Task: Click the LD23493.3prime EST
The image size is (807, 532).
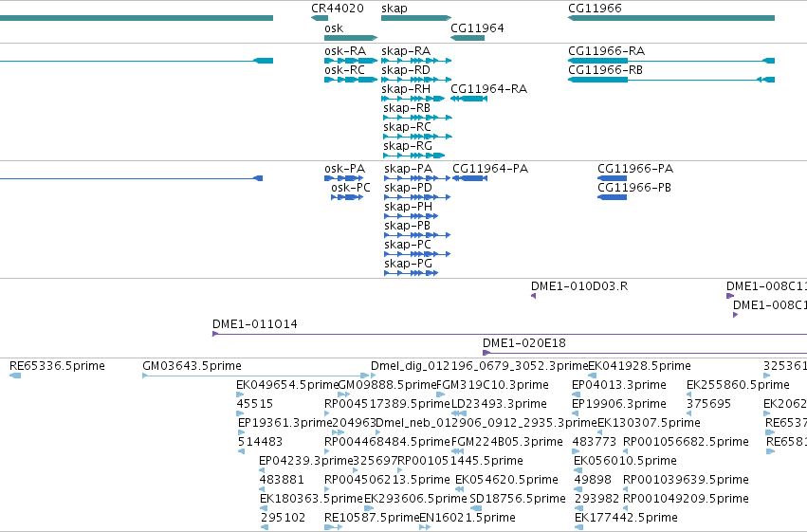Action: (459, 413)
